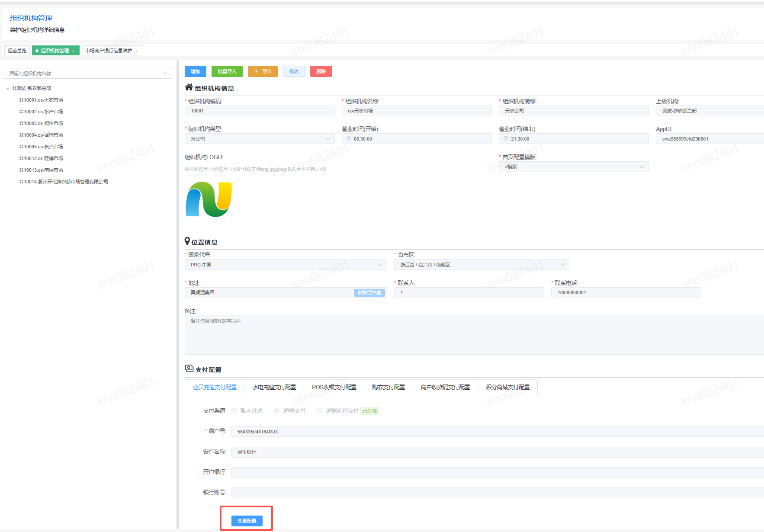Click the organization logo image thumbnail

209,199
